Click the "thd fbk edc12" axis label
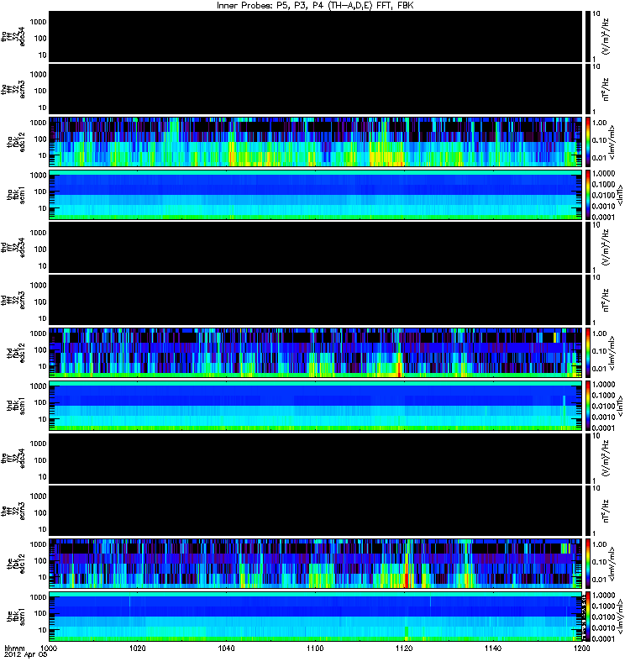 (16, 353)
